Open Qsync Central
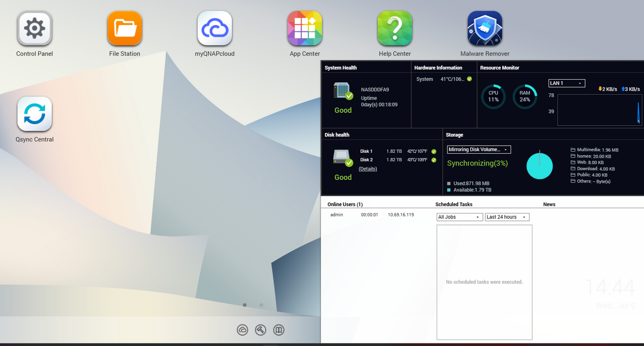The width and height of the screenshot is (644, 346). coord(35,114)
